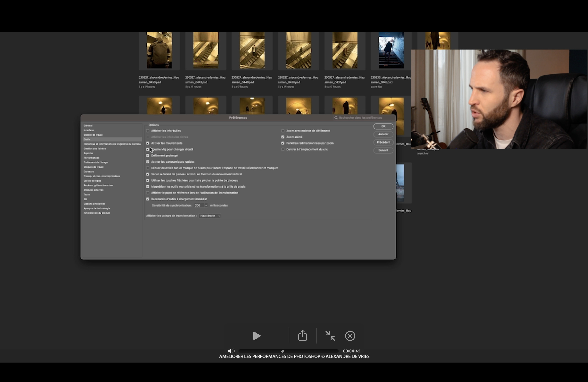Image resolution: width=588 pixels, height=382 pixels.
Task: Switch to the Interface preferences category
Action: coord(89,130)
